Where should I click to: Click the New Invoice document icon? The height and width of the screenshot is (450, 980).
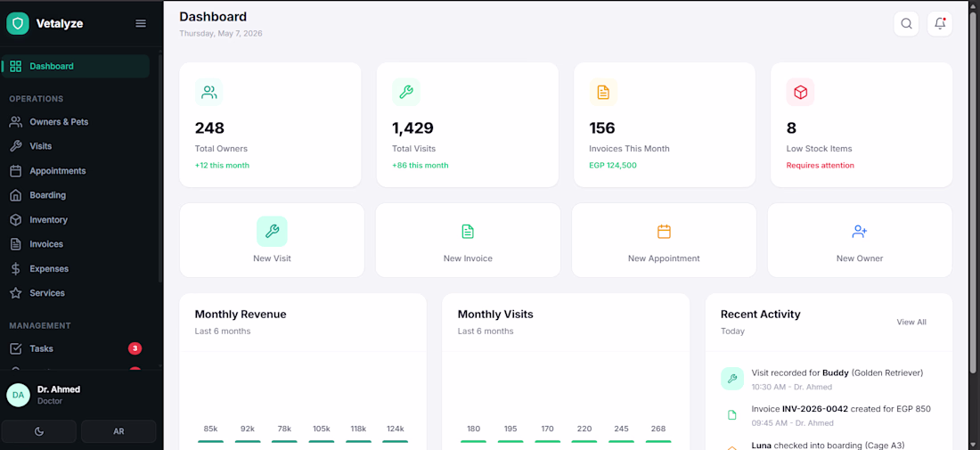click(468, 232)
